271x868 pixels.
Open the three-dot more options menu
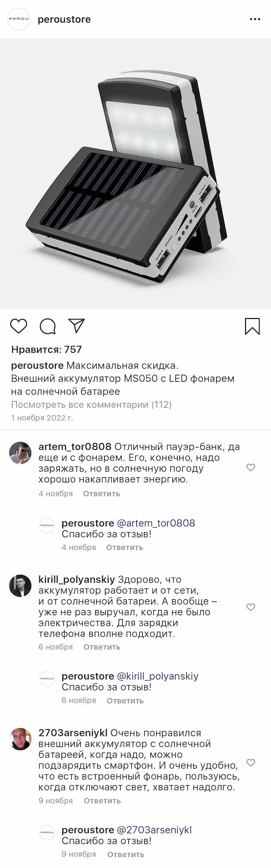click(255, 19)
